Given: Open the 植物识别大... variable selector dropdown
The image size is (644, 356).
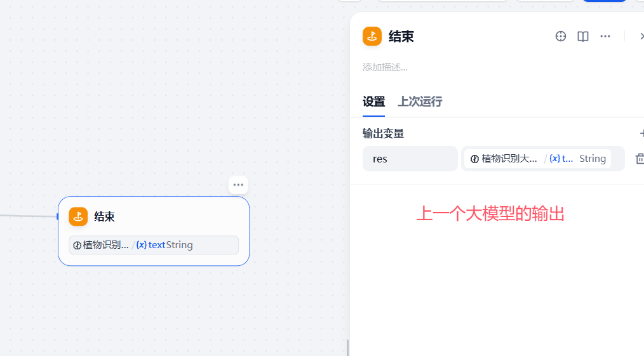Looking at the screenshot, I should 542,159.
